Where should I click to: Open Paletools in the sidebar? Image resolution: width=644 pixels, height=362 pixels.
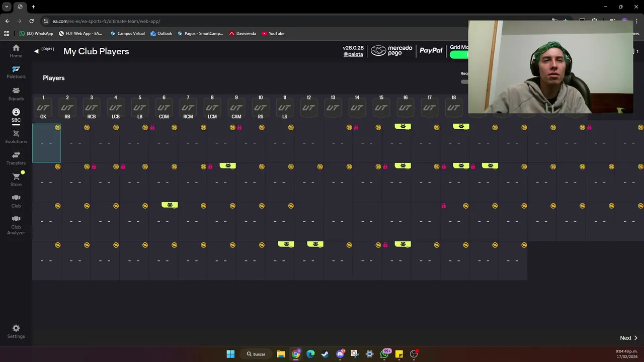tap(16, 72)
